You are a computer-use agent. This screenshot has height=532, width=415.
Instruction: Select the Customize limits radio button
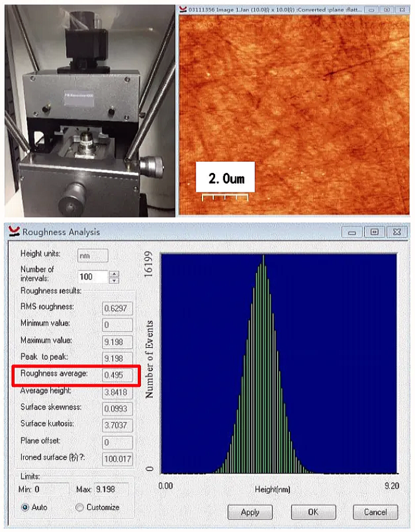[79, 507]
